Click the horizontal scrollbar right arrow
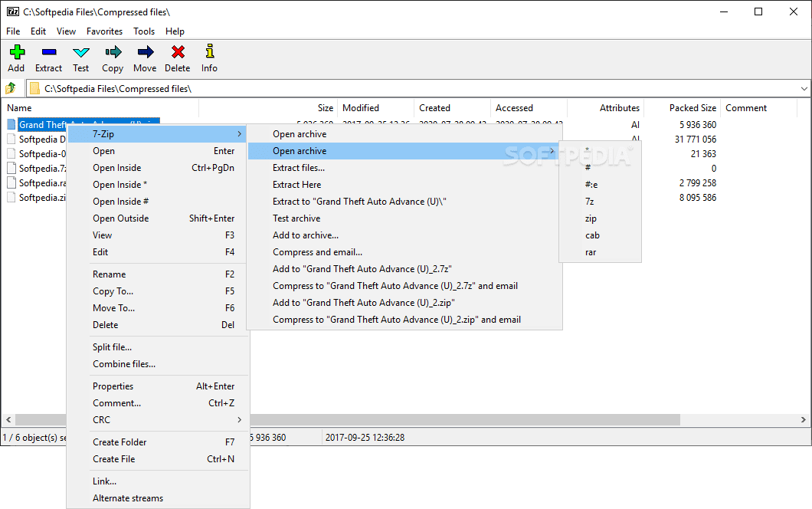Viewport: 812px width, 509px height. pos(804,420)
